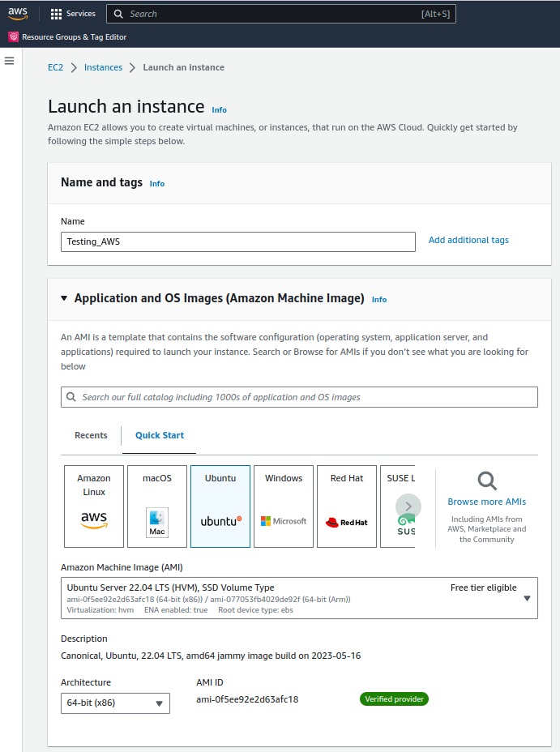Image resolution: width=560 pixels, height=752 pixels.
Task: Click the Free tier eligible label
Action: pos(483,588)
